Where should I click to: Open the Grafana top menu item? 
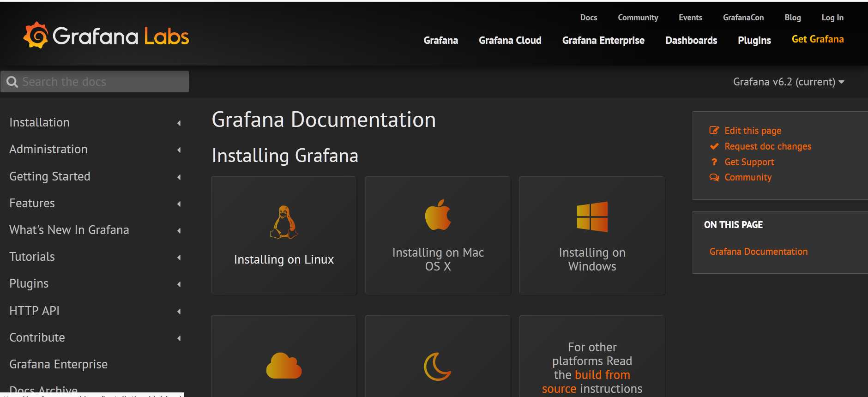pos(440,40)
